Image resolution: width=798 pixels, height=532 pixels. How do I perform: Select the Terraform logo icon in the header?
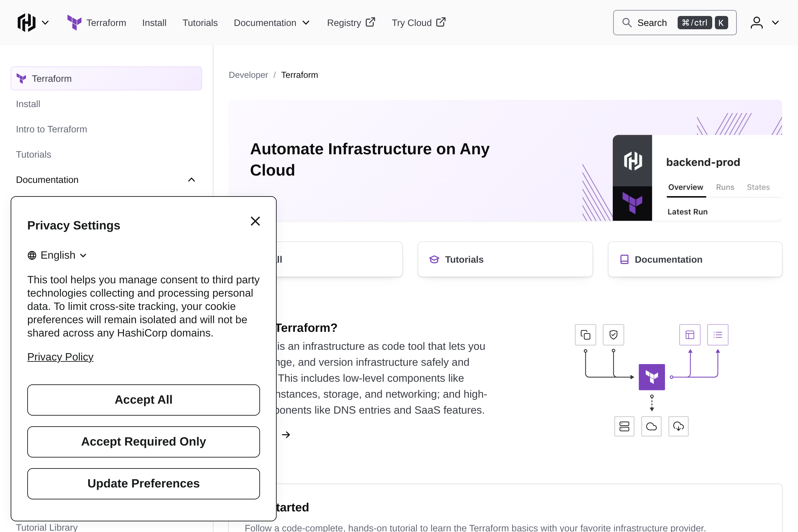[x=74, y=22]
